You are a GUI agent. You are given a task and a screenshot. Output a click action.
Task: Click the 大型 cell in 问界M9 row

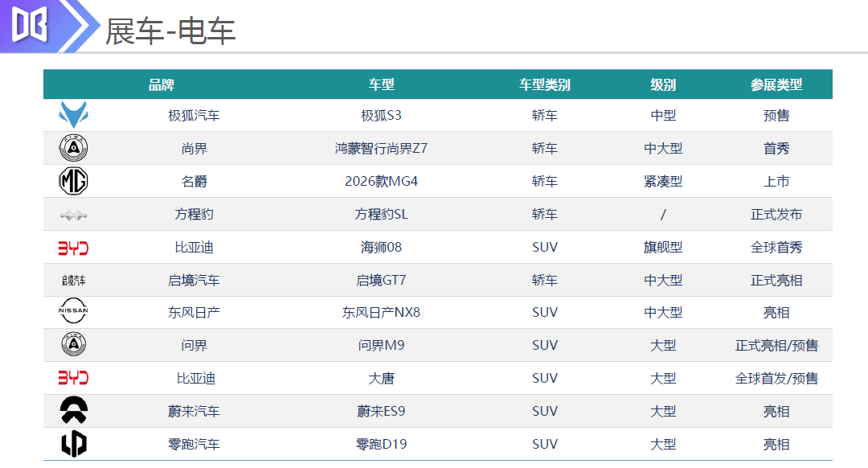pyautogui.click(x=663, y=346)
